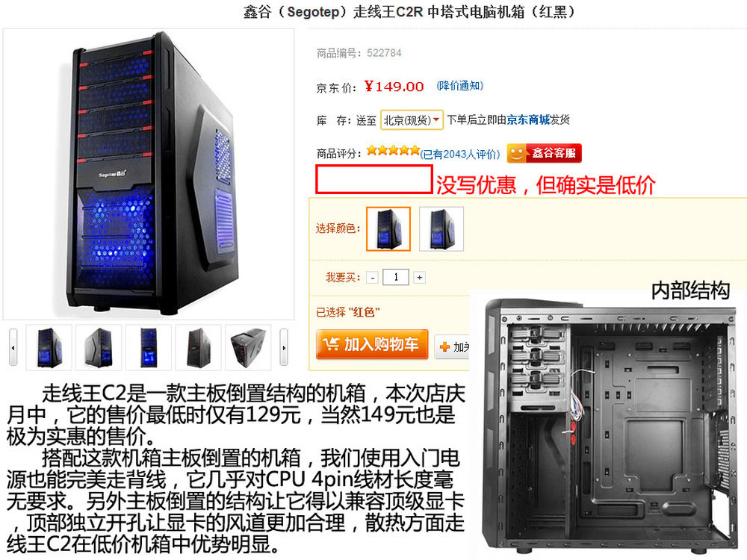Image resolution: width=747 pixels, height=560 pixels.
Task: Select the first product thumbnail
Action: [x=49, y=347]
